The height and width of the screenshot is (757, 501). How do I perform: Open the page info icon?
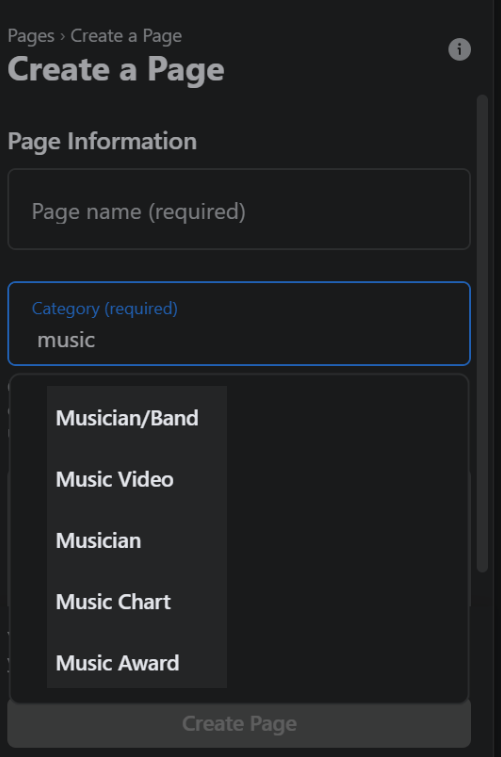pyautogui.click(x=459, y=49)
